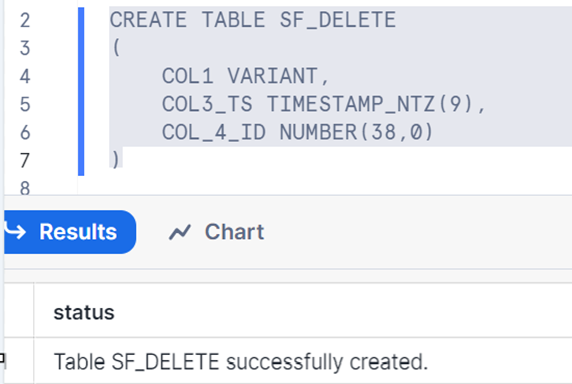This screenshot has height=384, width=572.
Task: Click line number 4 in the gutter
Action: click(25, 76)
